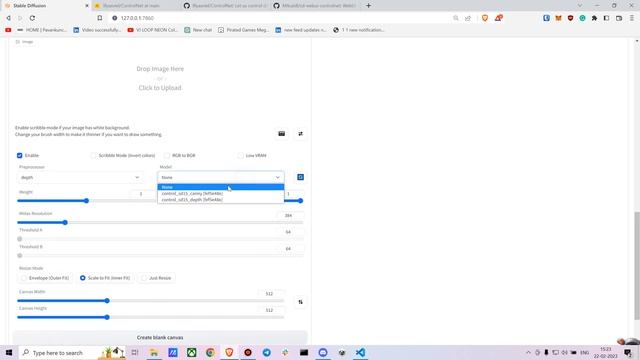Uncheck the Enable checkbox

[20, 156]
